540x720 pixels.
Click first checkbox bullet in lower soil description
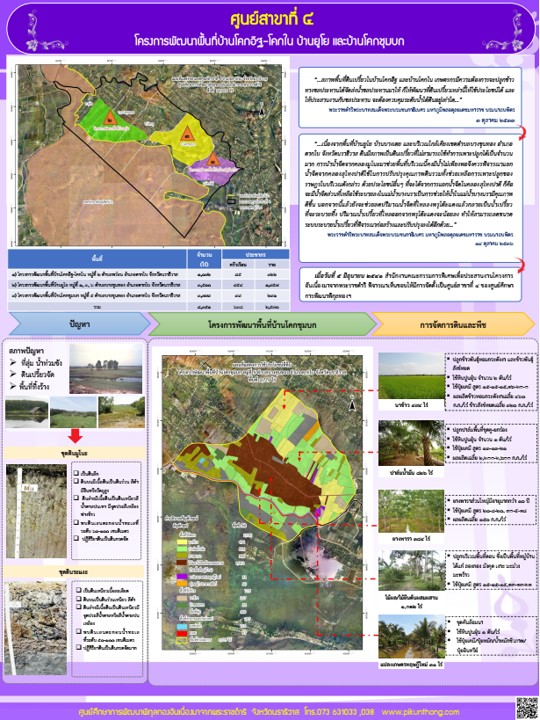[x=79, y=591]
